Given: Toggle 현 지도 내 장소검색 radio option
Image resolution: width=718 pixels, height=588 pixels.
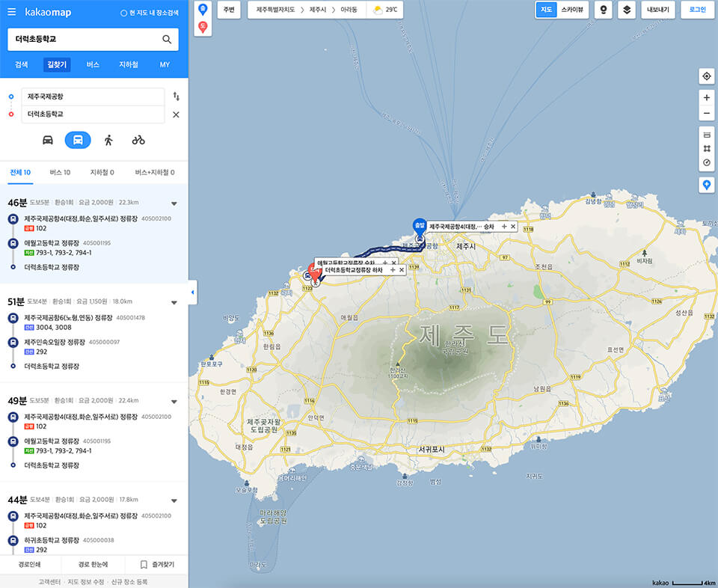Looking at the screenshot, I should pos(150,13).
